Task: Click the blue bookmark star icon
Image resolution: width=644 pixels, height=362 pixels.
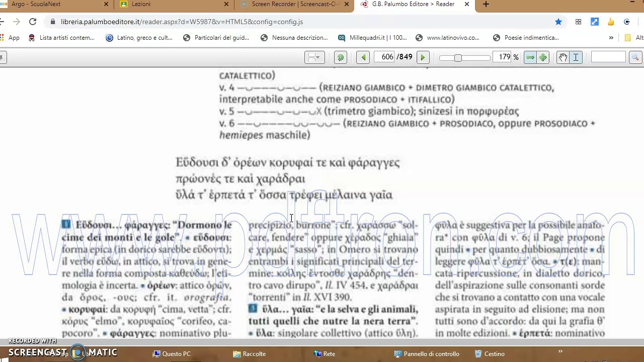Action: pyautogui.click(x=558, y=22)
